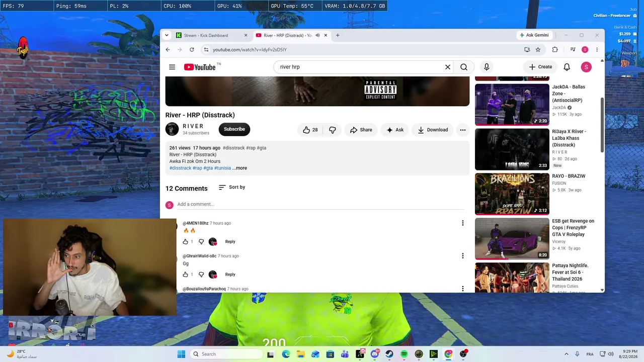Open R I V E R channel avatar
Image resolution: width=644 pixels, height=362 pixels.
click(172, 129)
